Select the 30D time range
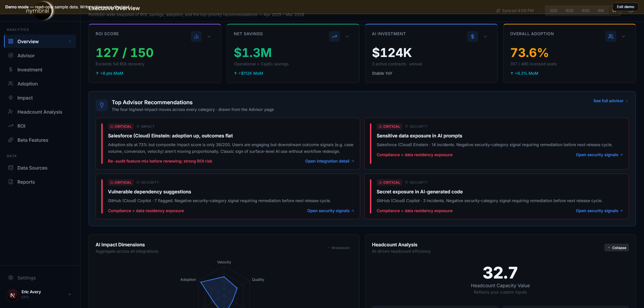644x308 pixels. click(553, 11)
